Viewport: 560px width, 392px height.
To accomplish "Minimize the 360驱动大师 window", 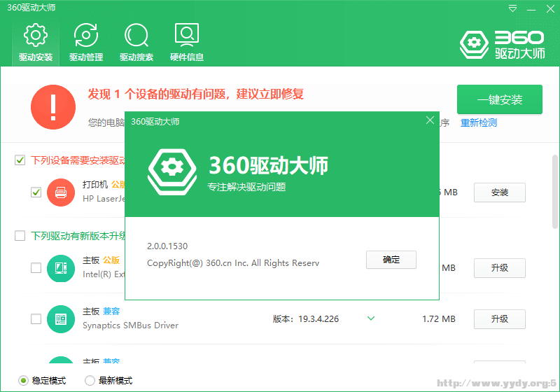I will [x=531, y=8].
